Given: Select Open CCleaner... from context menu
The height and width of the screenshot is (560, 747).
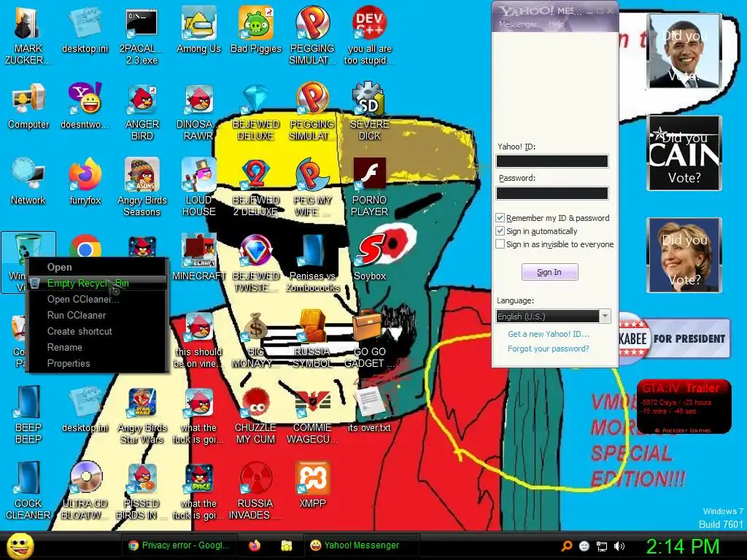Looking at the screenshot, I should 97,300.
